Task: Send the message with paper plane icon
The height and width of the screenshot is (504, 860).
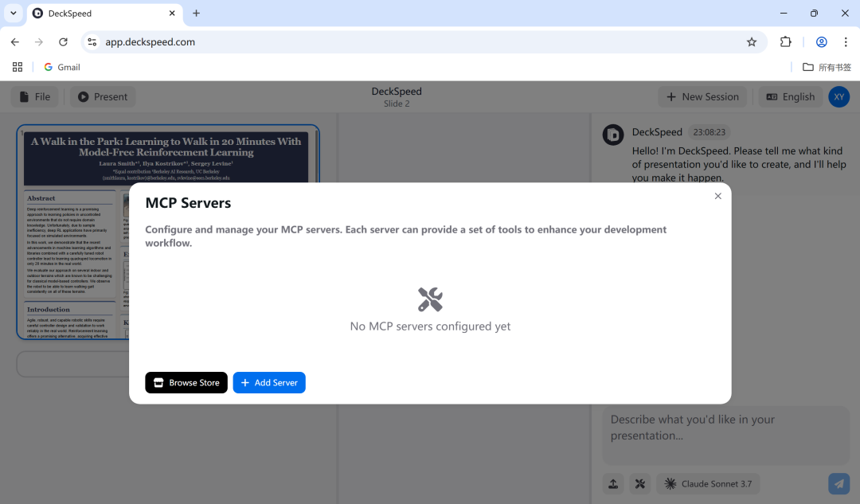Action: click(x=838, y=484)
